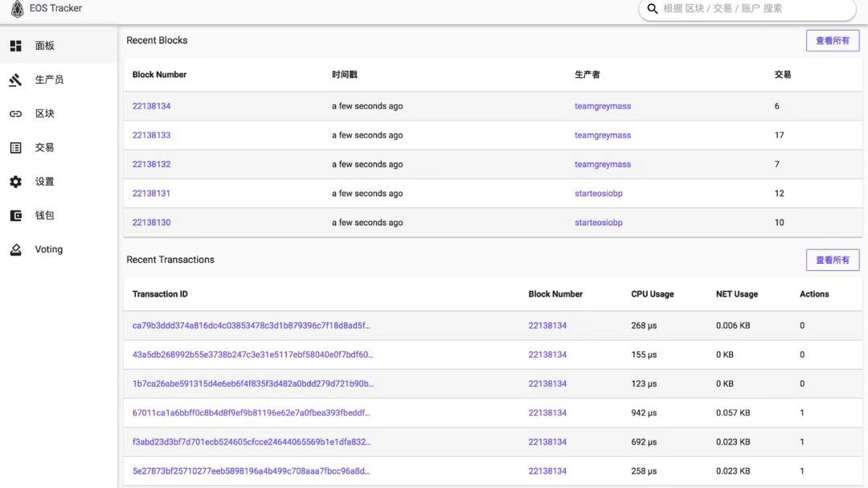868x488 pixels.
Task: Select the Voting sidebar item
Action: pyautogui.click(x=59, y=250)
